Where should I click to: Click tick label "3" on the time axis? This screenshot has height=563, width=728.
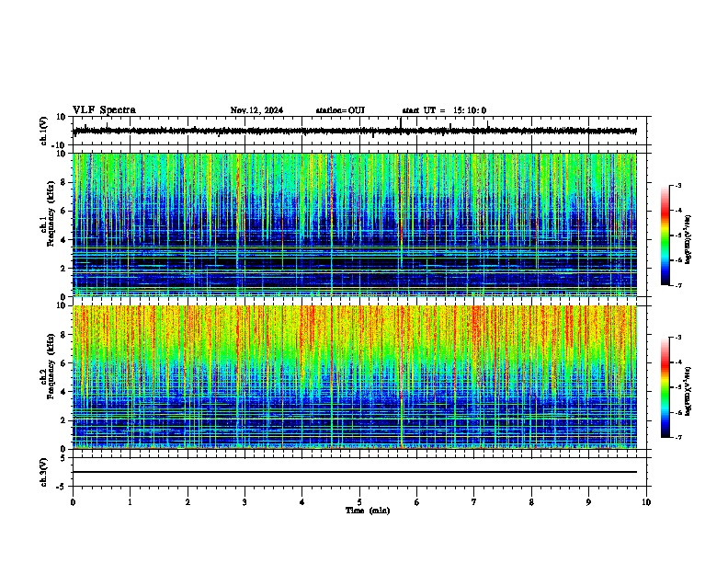pyautogui.click(x=245, y=502)
